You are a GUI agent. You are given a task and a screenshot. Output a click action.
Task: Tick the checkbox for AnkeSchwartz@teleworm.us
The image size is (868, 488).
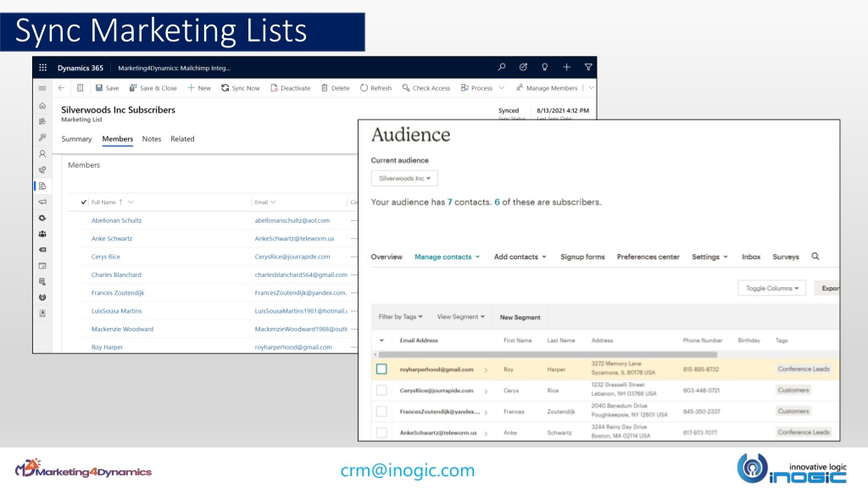point(381,432)
